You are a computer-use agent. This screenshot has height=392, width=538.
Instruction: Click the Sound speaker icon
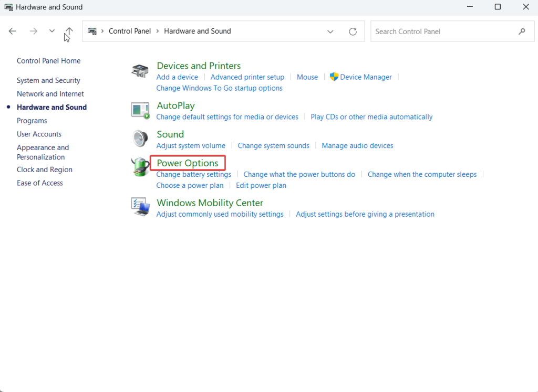click(x=140, y=139)
